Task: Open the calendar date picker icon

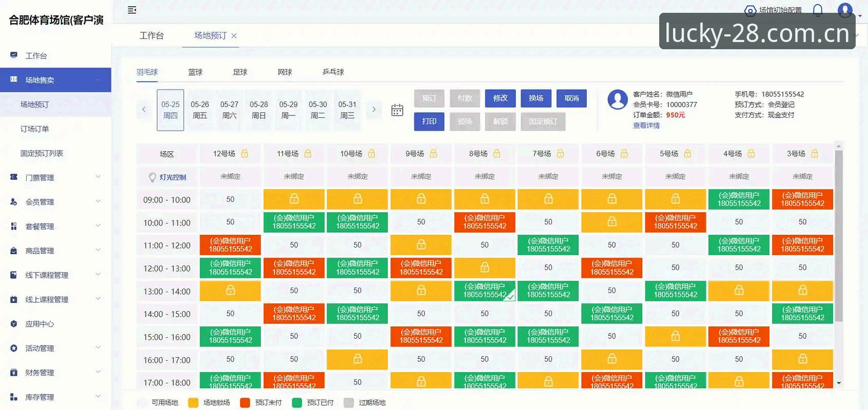Action: [x=397, y=110]
